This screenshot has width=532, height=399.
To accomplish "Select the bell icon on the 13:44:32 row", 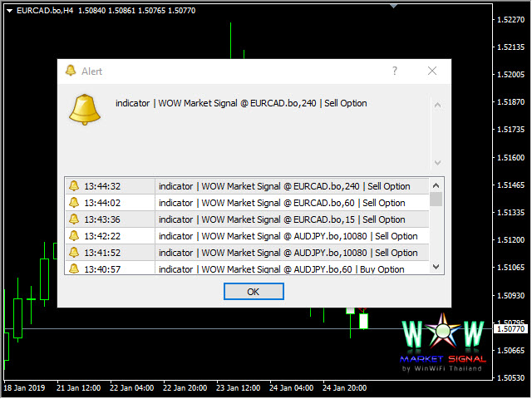I will click(74, 186).
